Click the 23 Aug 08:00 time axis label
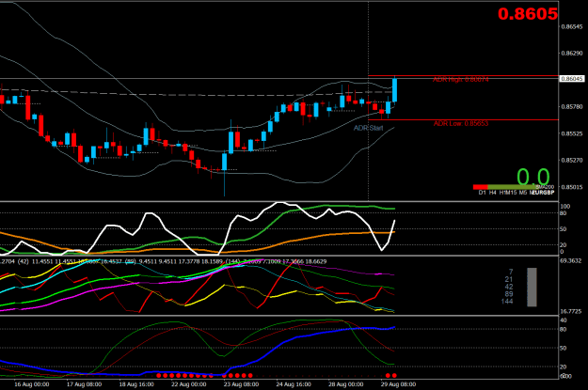 click(241, 384)
